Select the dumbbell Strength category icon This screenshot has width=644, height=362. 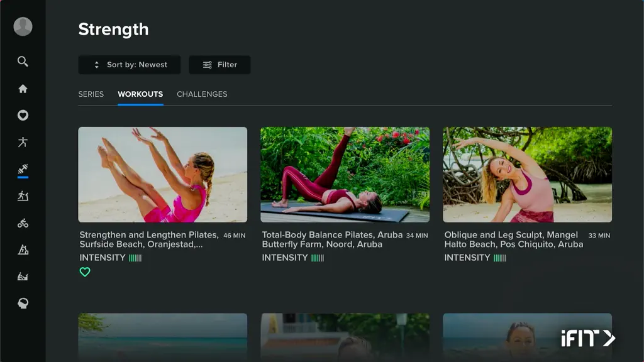click(23, 169)
